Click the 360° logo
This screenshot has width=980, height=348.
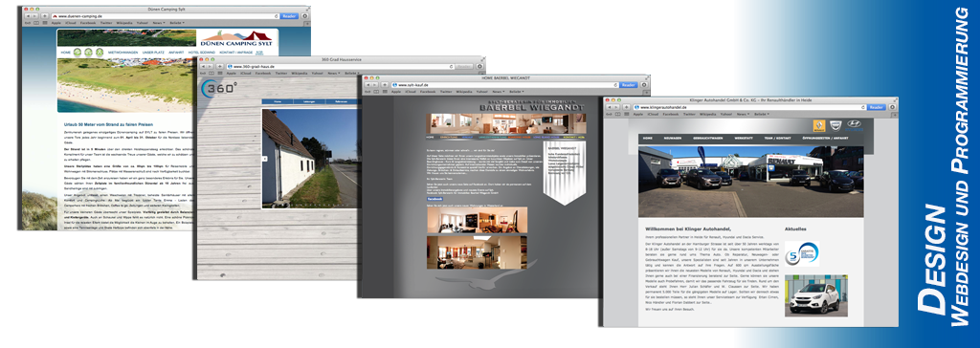tap(219, 88)
